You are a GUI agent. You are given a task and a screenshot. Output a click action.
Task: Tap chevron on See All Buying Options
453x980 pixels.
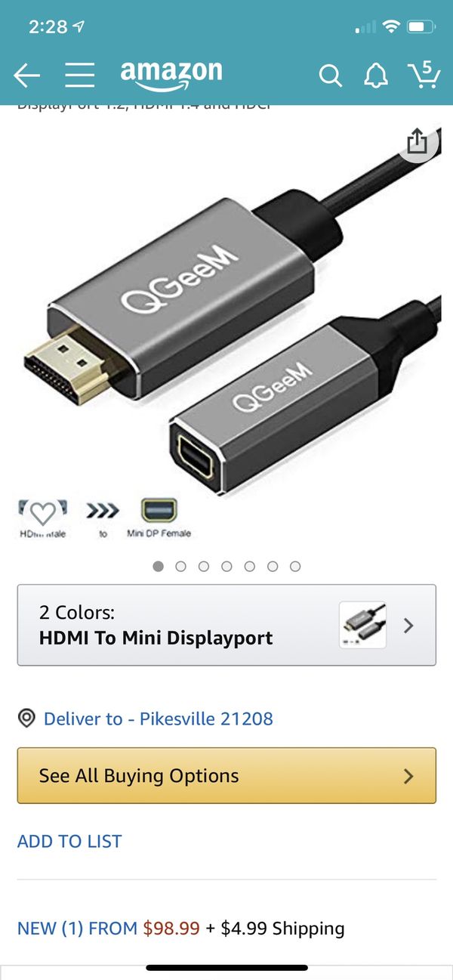pyautogui.click(x=408, y=776)
